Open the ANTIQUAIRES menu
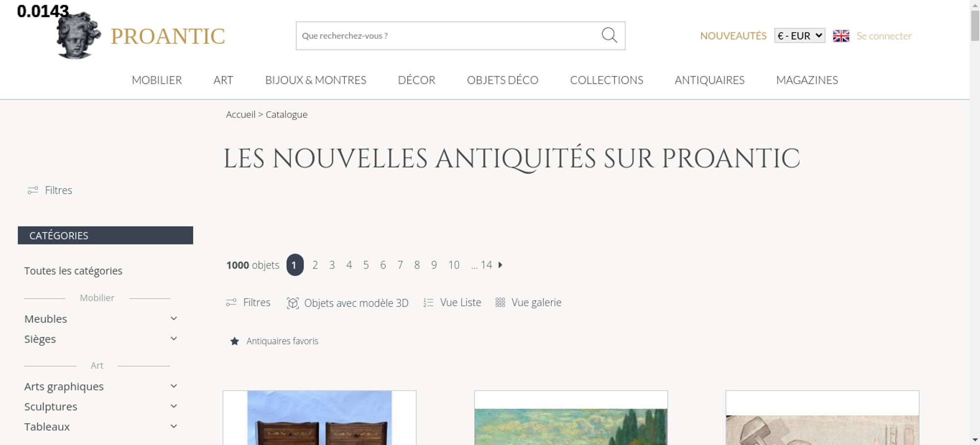The height and width of the screenshot is (445, 980). pyautogui.click(x=710, y=80)
